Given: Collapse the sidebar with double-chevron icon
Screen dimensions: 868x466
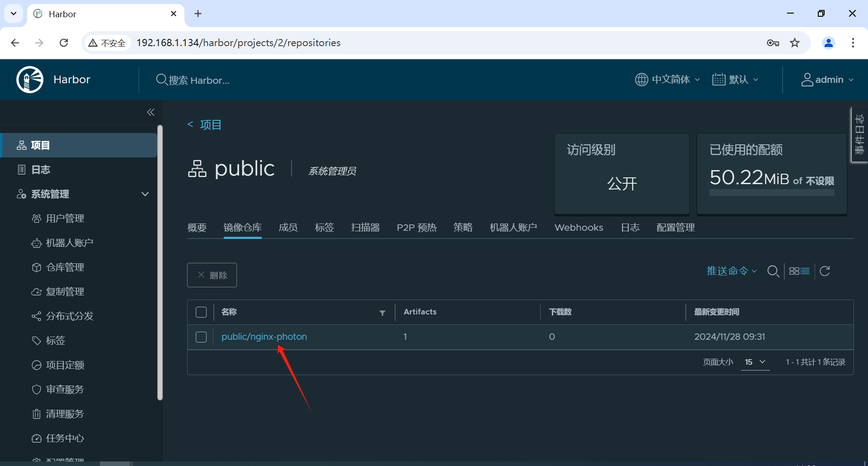Looking at the screenshot, I should [x=151, y=112].
